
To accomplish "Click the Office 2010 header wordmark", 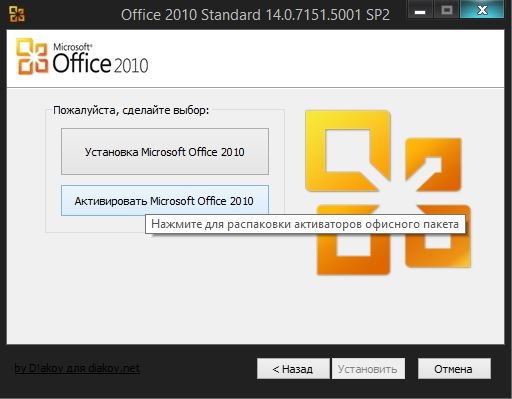I will click(x=100, y=64).
